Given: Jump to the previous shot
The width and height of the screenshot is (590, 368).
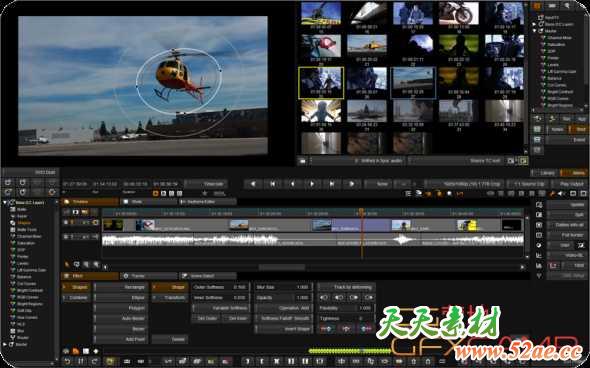Looking at the screenshot, I should point(272,184).
